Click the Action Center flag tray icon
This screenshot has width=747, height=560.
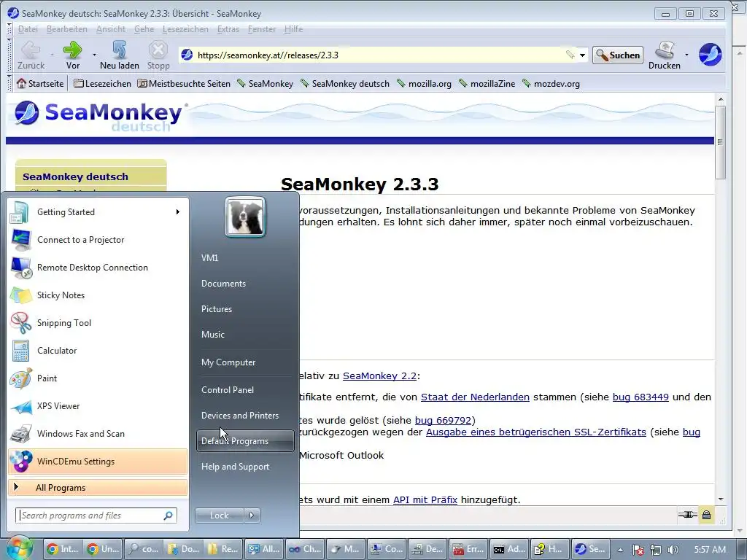(638, 549)
